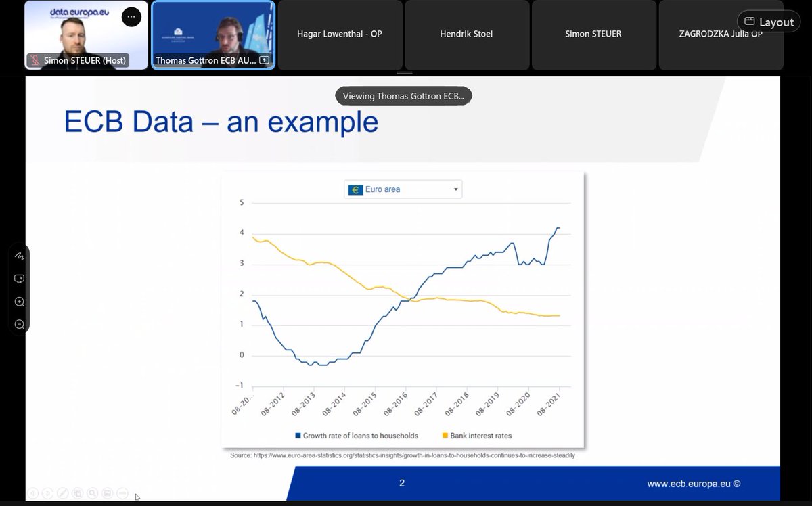Click slide see-all-slides control

tap(78, 493)
